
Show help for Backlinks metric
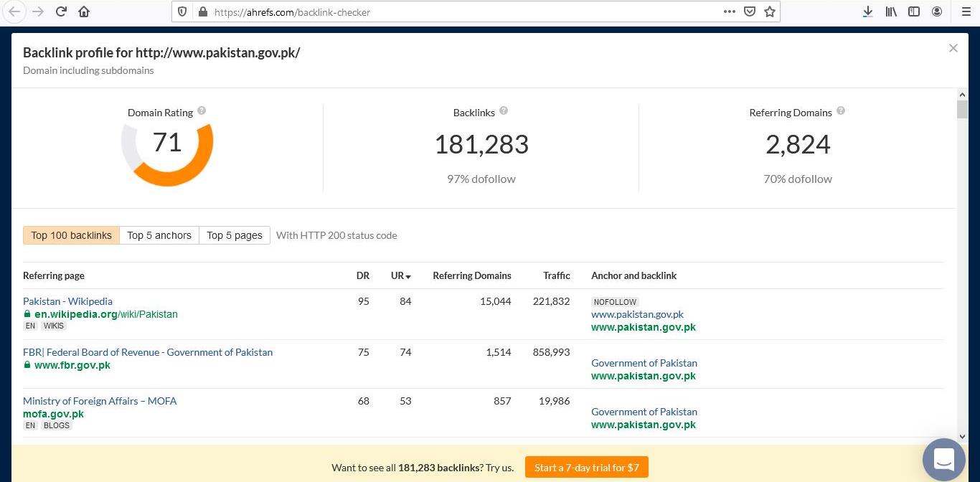[504, 110]
